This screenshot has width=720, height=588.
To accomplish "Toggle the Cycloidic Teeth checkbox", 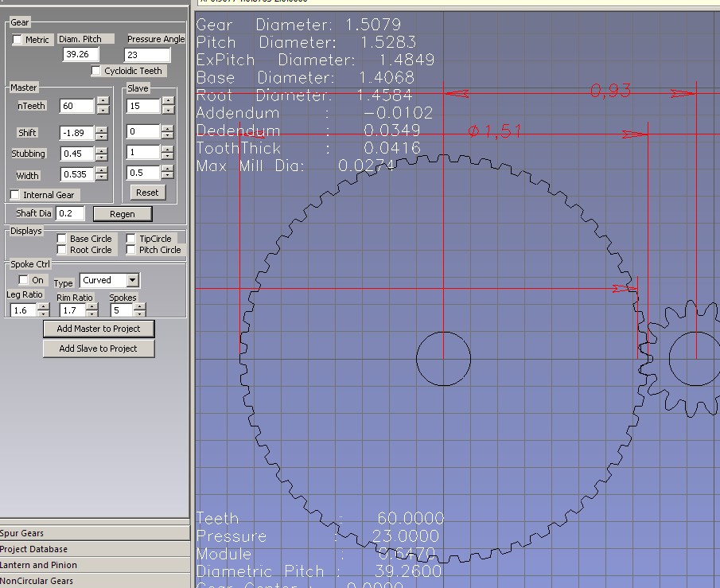I will (96, 71).
